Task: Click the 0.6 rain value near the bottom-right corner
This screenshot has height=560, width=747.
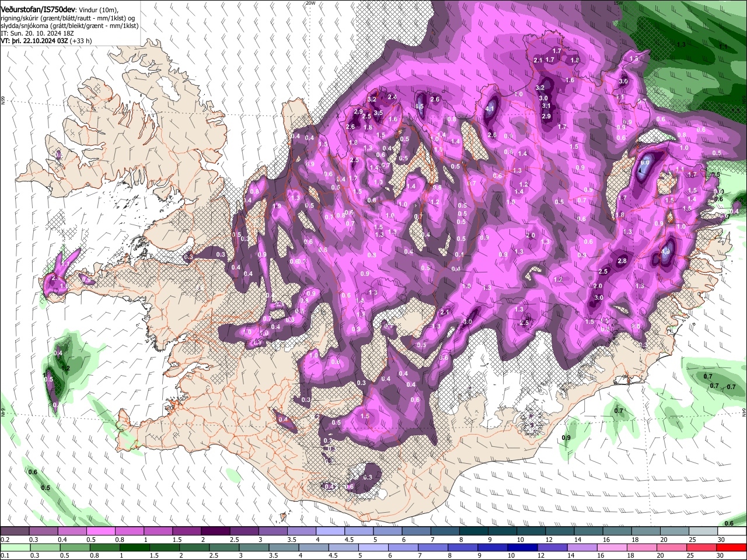Action: coord(729,524)
